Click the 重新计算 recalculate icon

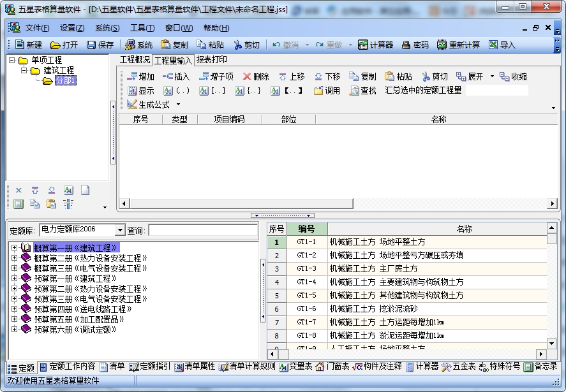coord(442,45)
